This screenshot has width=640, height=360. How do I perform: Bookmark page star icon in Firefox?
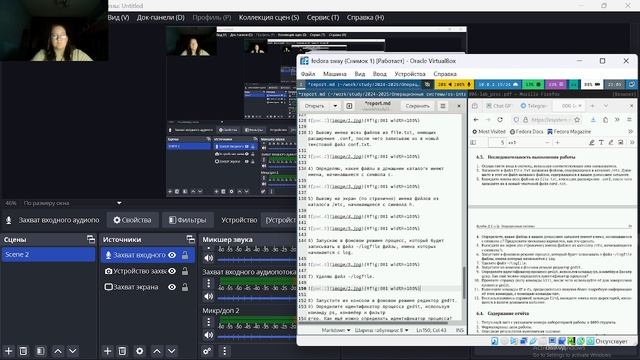(577, 120)
